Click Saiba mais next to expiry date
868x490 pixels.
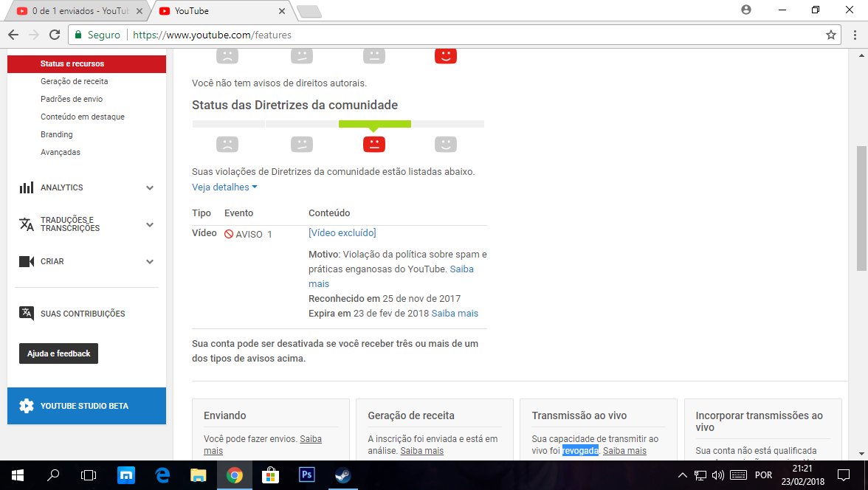click(455, 314)
